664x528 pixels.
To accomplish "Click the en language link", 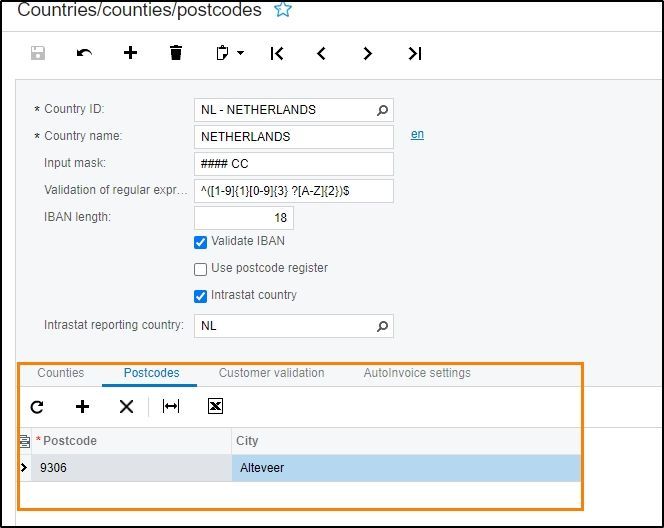I will [417, 135].
